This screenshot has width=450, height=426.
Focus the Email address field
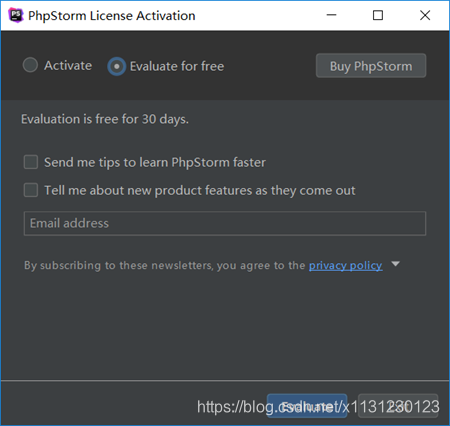point(225,223)
